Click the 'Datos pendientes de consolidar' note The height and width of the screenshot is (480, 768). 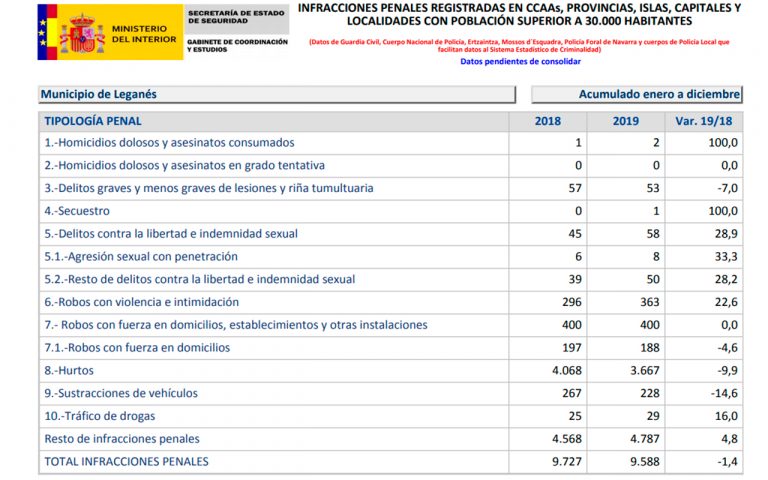pos(520,62)
